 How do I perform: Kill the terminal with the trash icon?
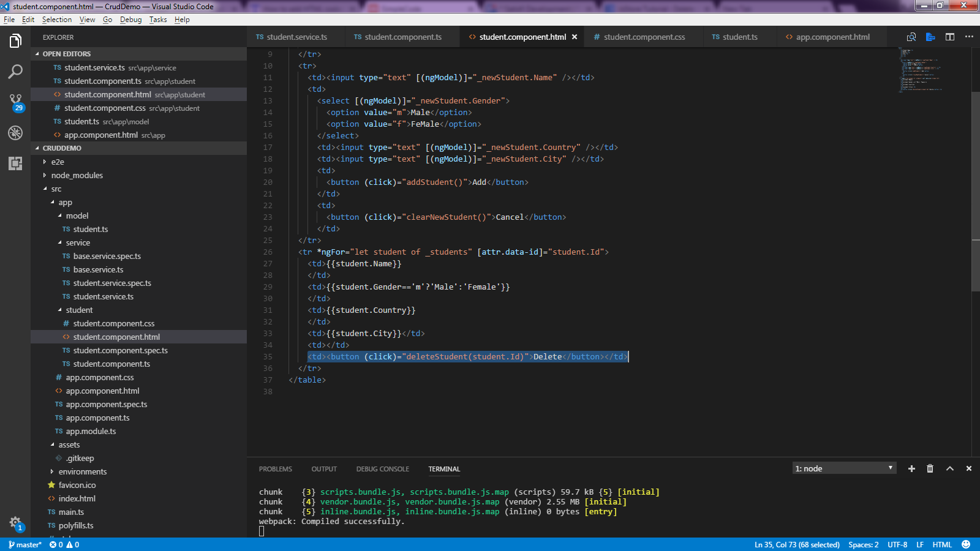[x=930, y=468]
